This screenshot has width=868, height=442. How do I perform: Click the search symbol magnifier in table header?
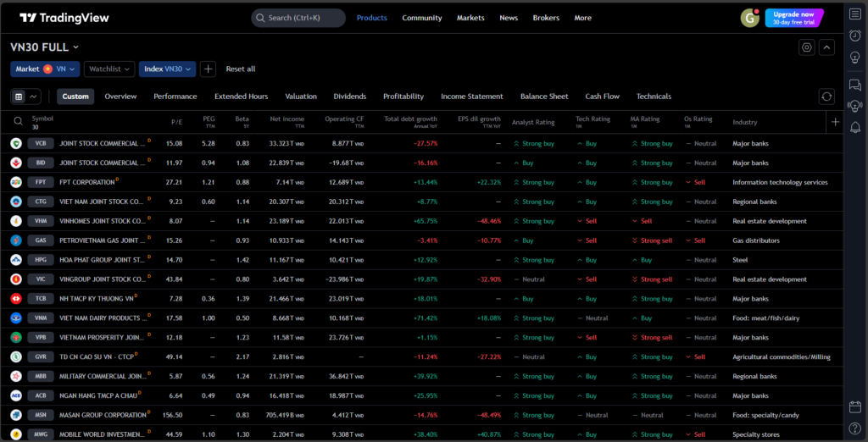[19, 122]
